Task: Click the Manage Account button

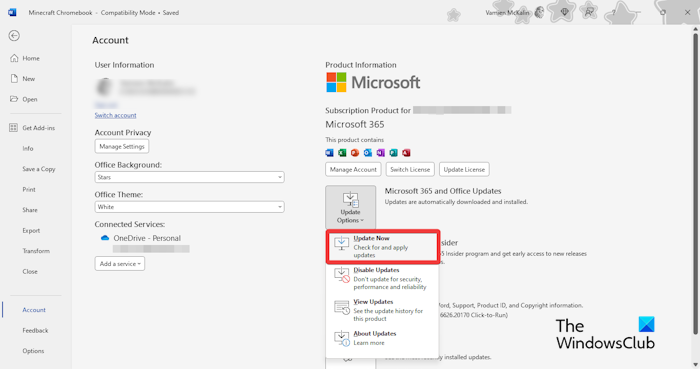Action: tap(353, 170)
